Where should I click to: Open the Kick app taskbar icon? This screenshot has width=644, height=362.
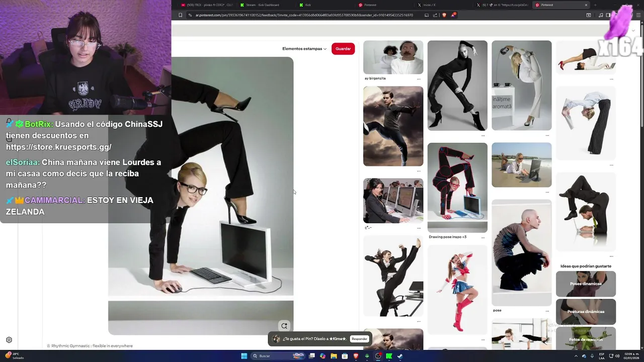[389, 356]
